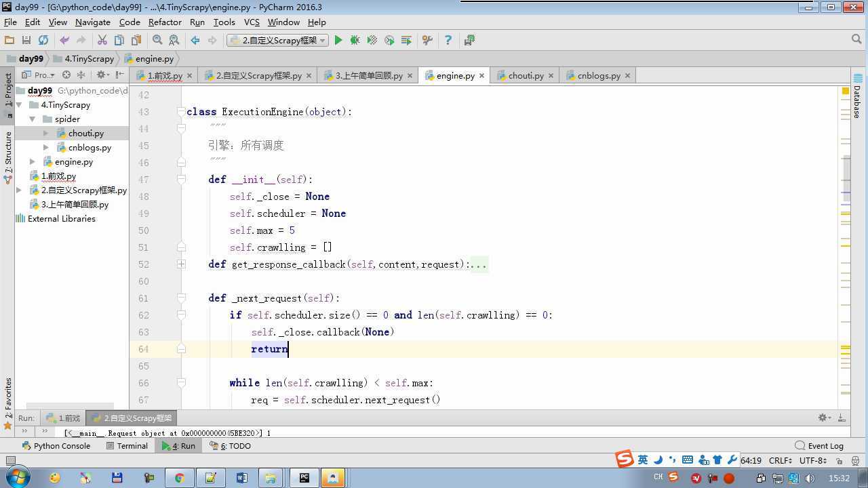Click the concurrency diagram run icon

(x=406, y=41)
